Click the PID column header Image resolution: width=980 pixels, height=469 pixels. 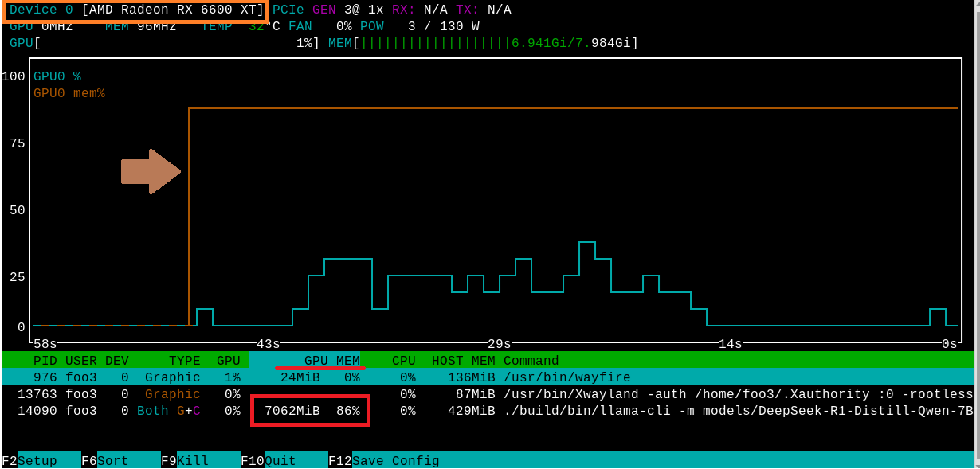coord(45,361)
